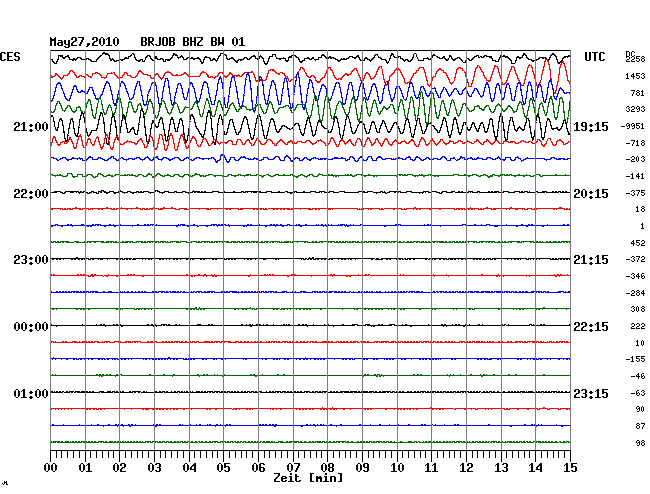The width and height of the screenshot is (650, 494).
Task: Click the "14" tick label on the Zeit axis
Action: (535, 468)
